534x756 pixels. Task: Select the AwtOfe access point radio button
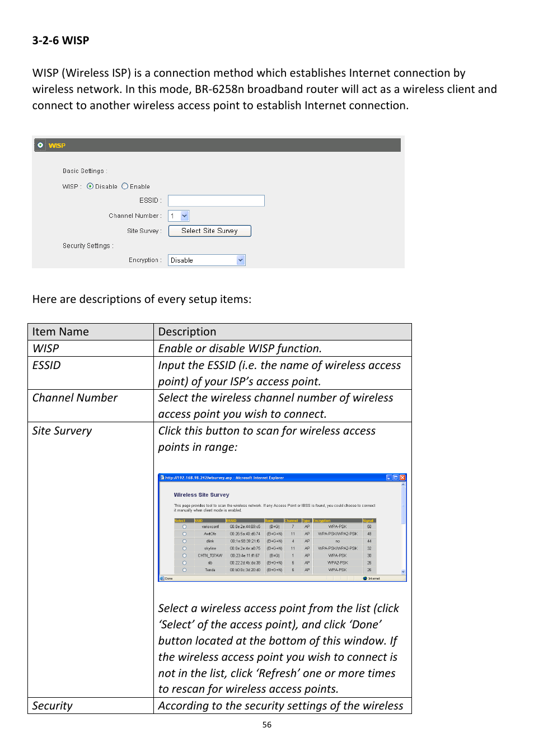[184, 534]
